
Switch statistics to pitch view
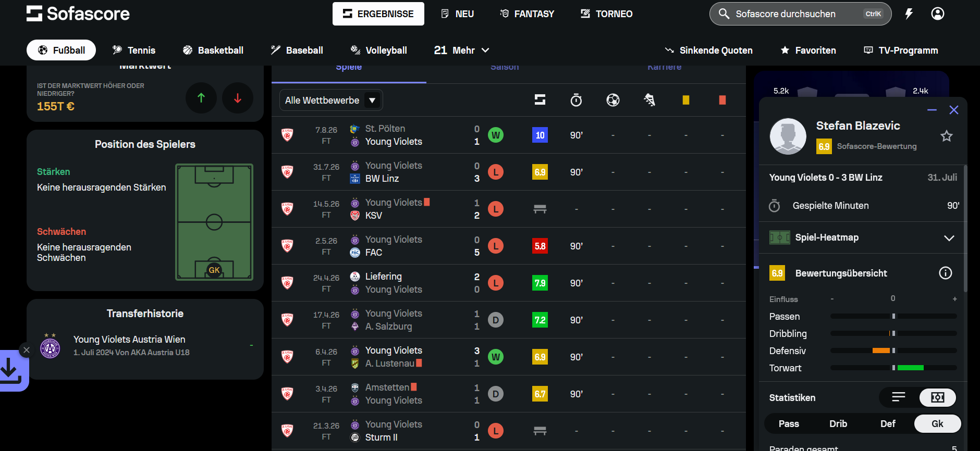pyautogui.click(x=938, y=397)
